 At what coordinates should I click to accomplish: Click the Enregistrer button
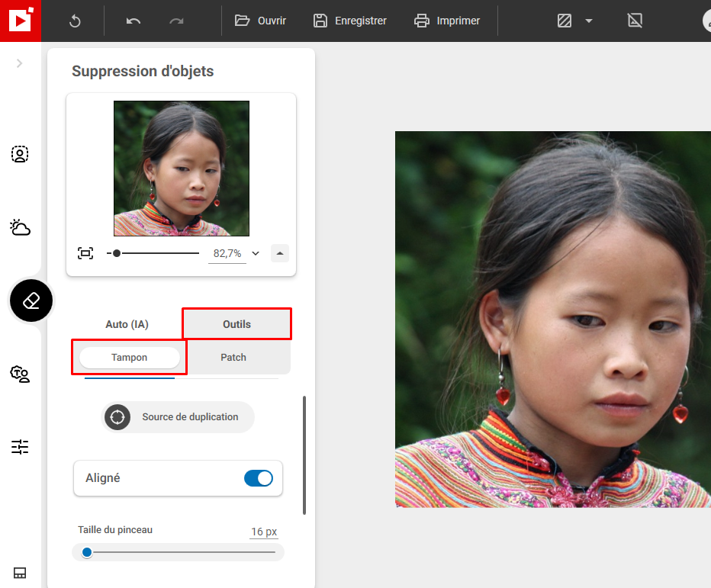click(x=349, y=21)
